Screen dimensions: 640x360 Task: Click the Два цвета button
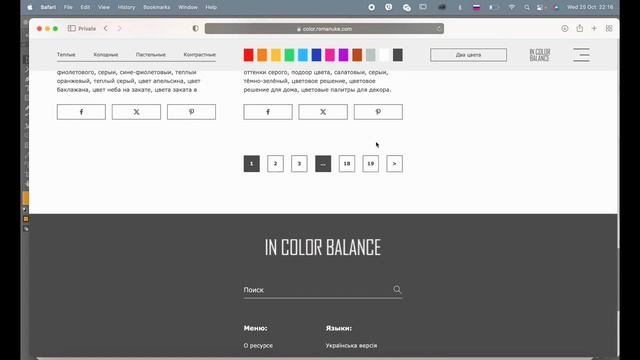pos(469,55)
